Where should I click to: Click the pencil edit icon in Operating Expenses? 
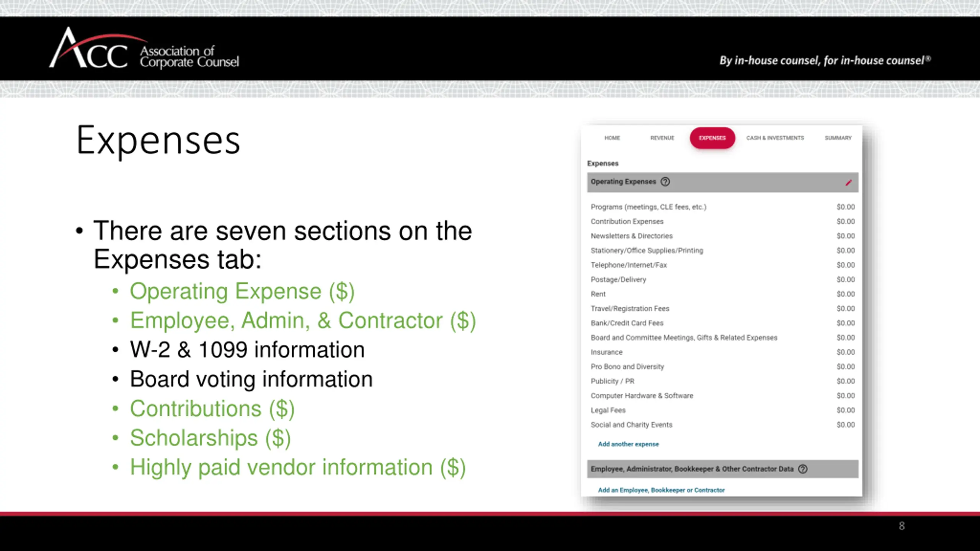[848, 183]
